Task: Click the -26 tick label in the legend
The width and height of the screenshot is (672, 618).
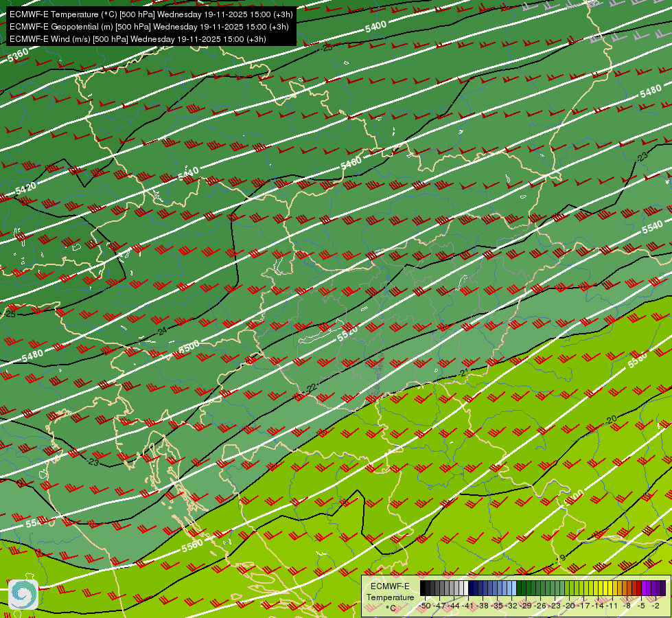Action: pos(540,606)
